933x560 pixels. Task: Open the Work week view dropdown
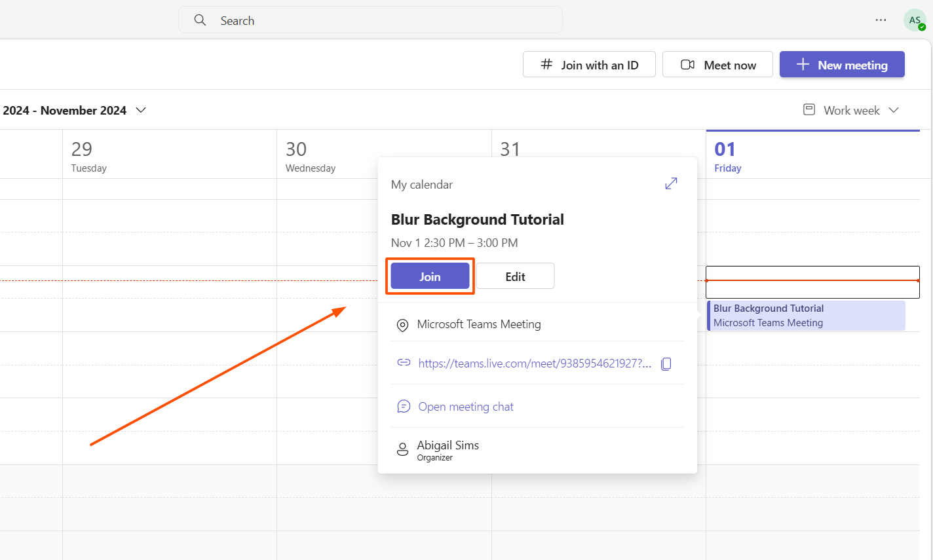tap(851, 110)
